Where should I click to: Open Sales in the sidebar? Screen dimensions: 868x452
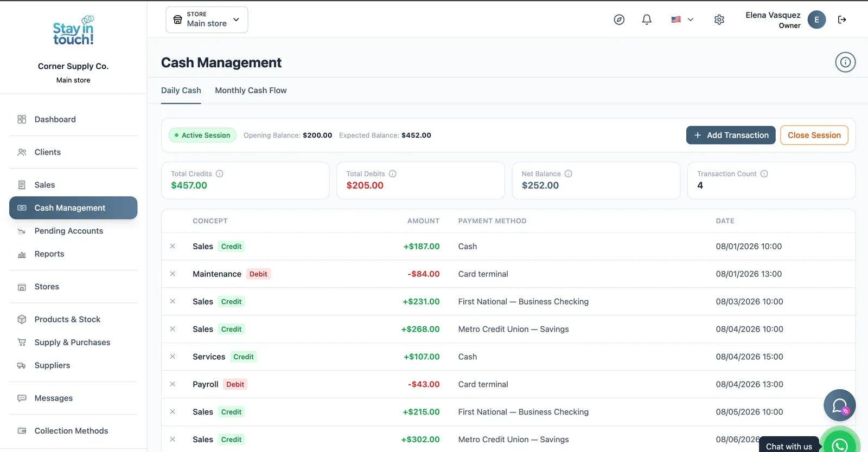pos(73,185)
